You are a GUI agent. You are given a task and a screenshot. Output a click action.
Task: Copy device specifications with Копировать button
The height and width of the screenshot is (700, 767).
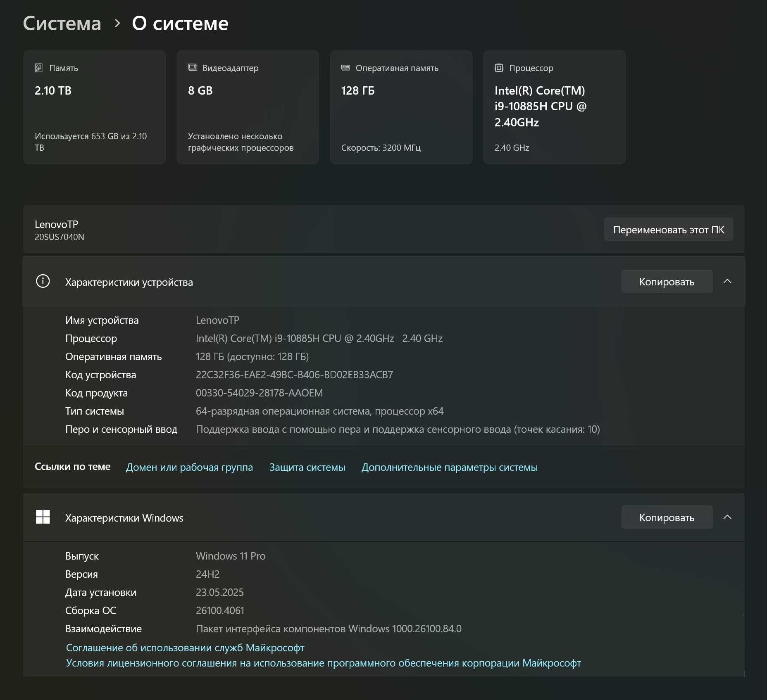point(667,282)
